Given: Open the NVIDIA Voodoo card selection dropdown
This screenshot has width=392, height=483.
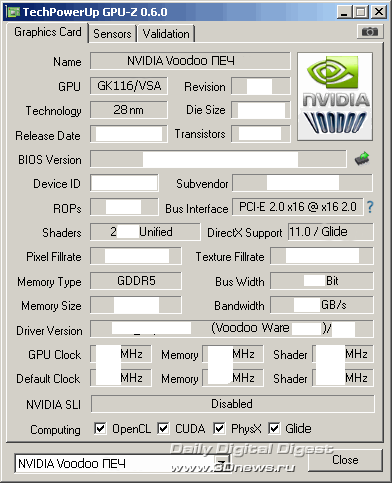Looking at the screenshot, I should [x=122, y=463].
